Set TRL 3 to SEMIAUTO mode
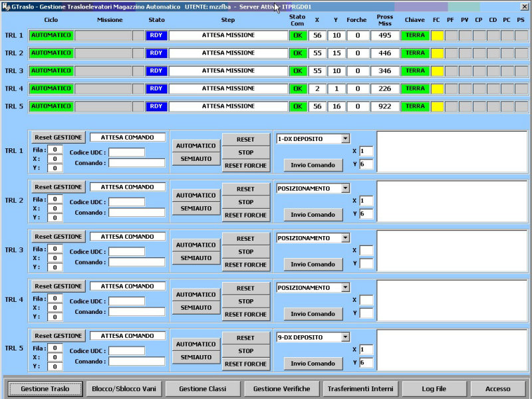 tap(196, 258)
